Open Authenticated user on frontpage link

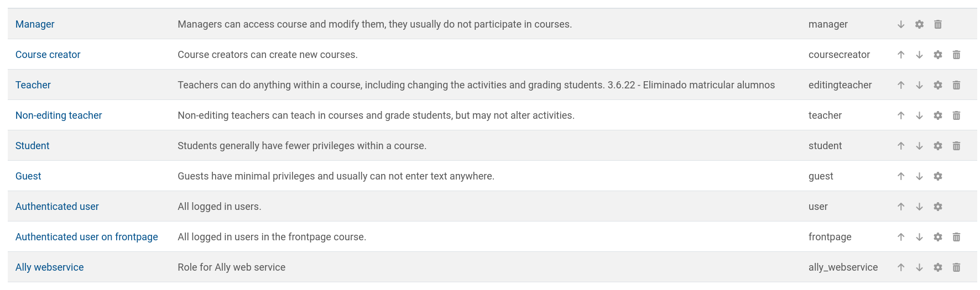pyautogui.click(x=87, y=237)
